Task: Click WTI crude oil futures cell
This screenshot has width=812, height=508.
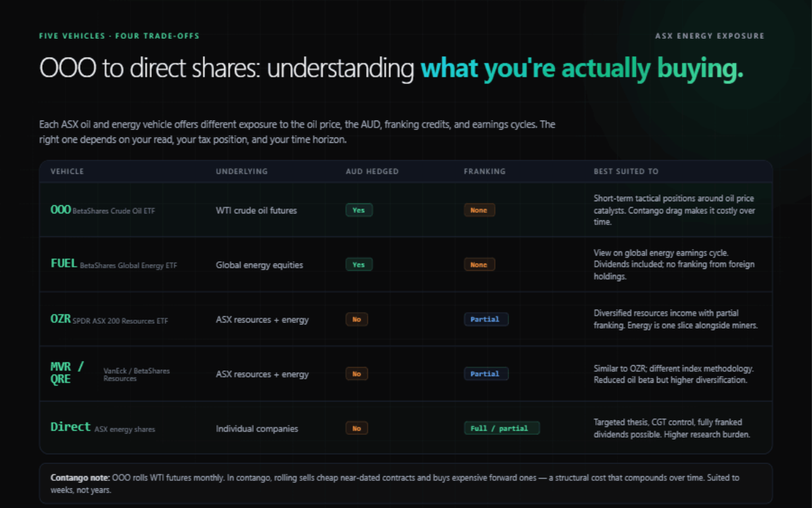Action: tap(256, 211)
